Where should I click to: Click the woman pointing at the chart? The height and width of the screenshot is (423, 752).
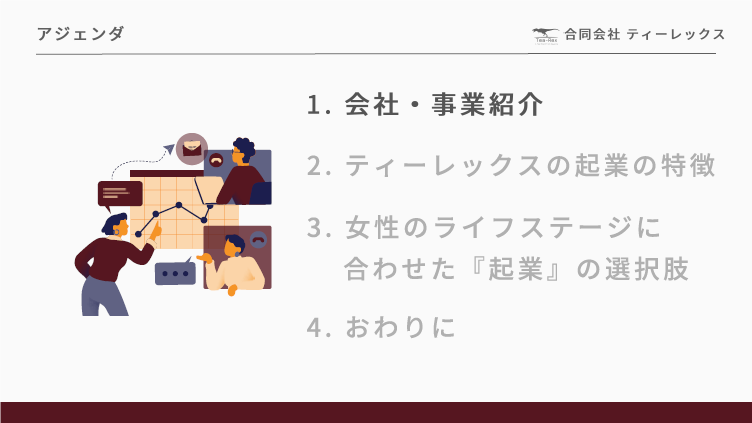click(x=115, y=265)
